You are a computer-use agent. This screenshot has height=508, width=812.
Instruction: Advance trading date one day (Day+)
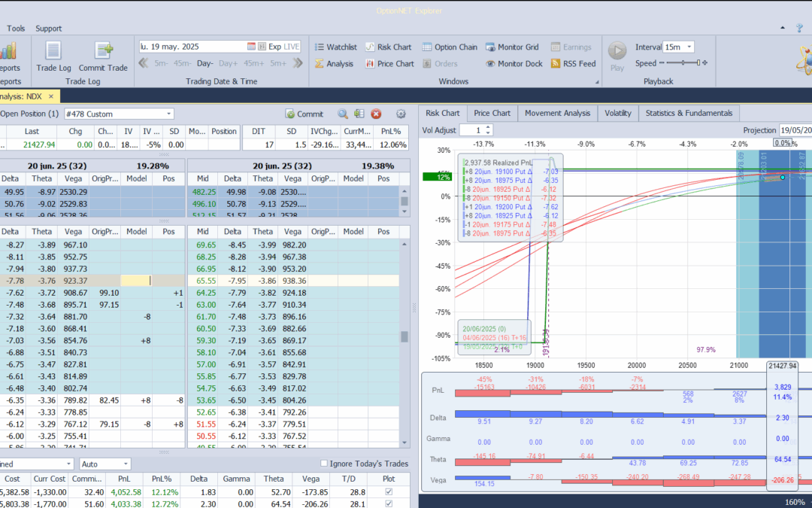click(228, 63)
